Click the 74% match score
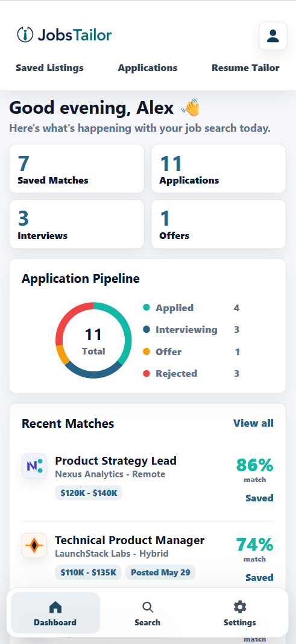296x644 pixels. click(254, 545)
